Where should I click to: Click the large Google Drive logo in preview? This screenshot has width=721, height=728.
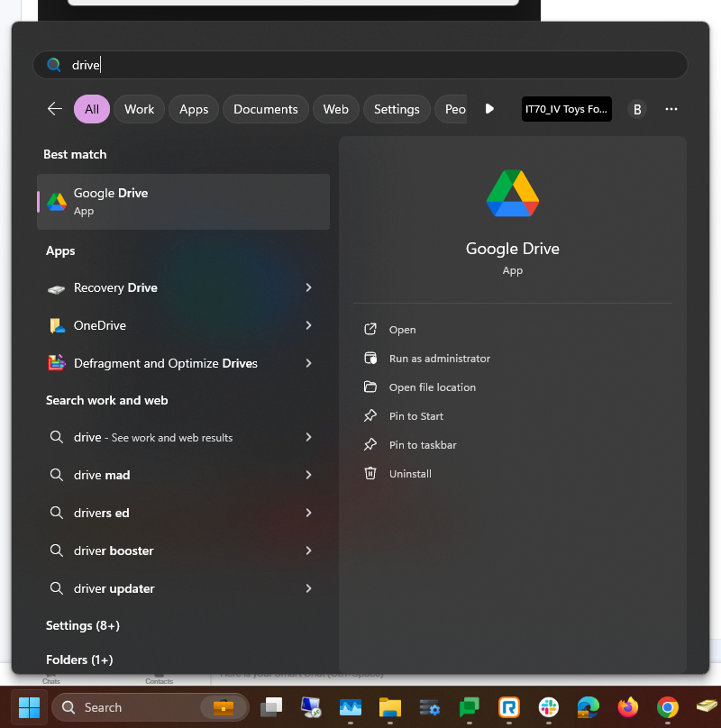click(x=513, y=193)
